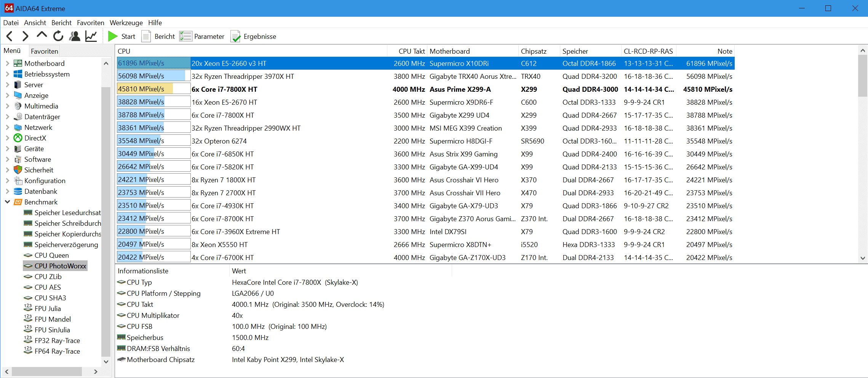Expand the Motherboard tree node
Image resolution: width=868 pixels, height=378 pixels.
(x=7, y=64)
